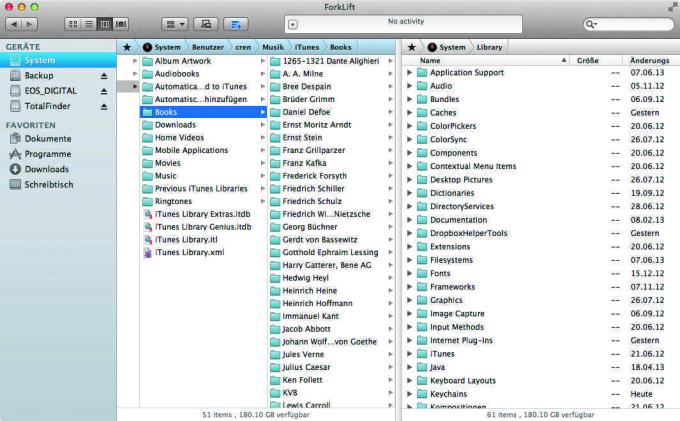
Task: Expand the Java folder triangle
Action: pyautogui.click(x=409, y=367)
